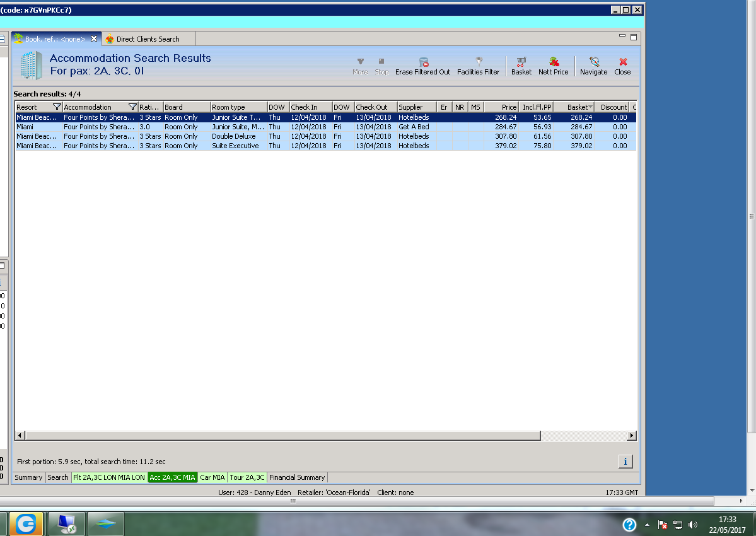This screenshot has height=536, width=756.
Task: Open the remote desktop taskbar icon
Action: coord(67,524)
